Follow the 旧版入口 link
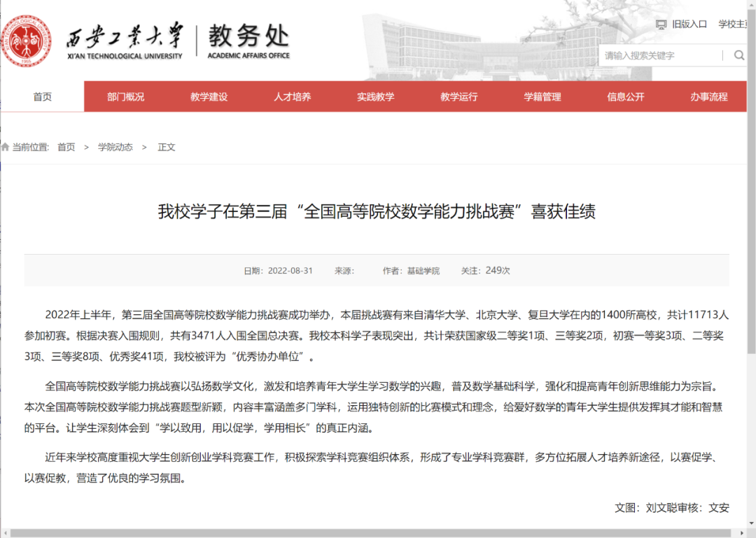Viewport: 756px width, 538px height. pos(689,24)
